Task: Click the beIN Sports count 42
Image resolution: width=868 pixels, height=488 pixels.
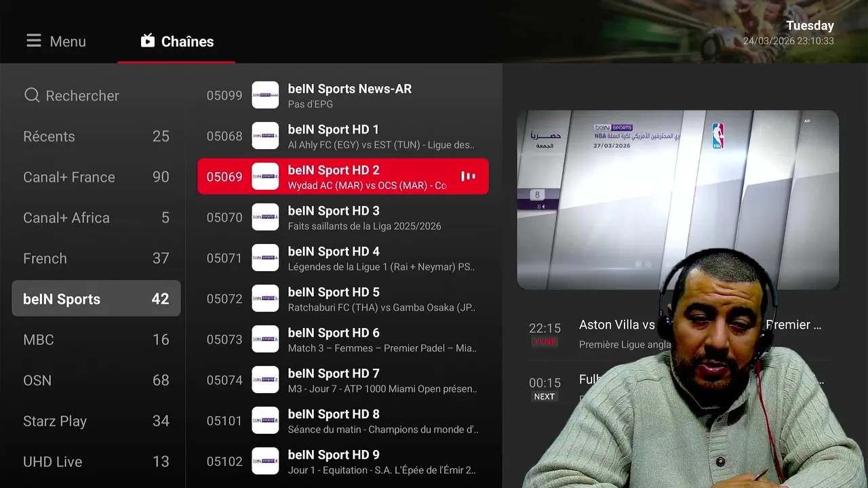Action: point(160,299)
